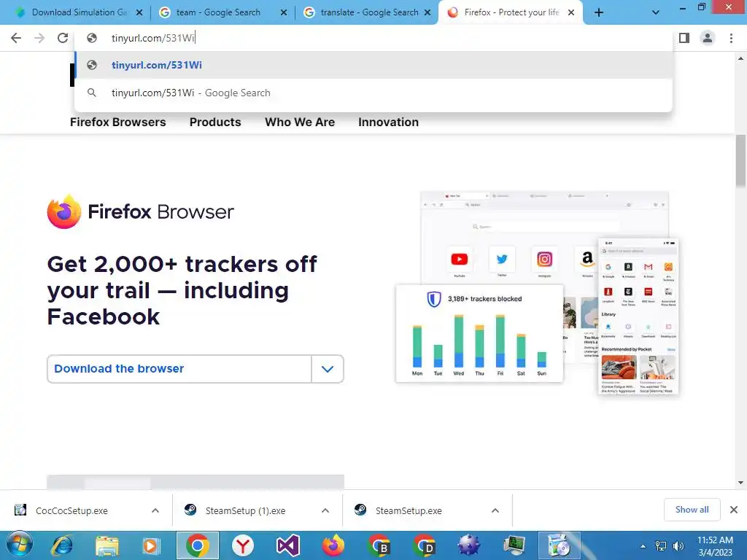
Task: Click the scrollbar down arrow
Action: [740, 483]
